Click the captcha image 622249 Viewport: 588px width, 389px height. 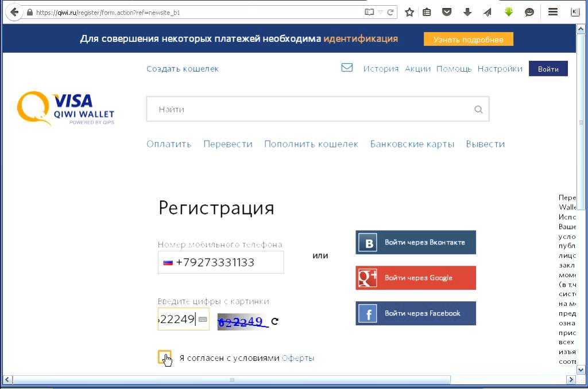point(243,321)
